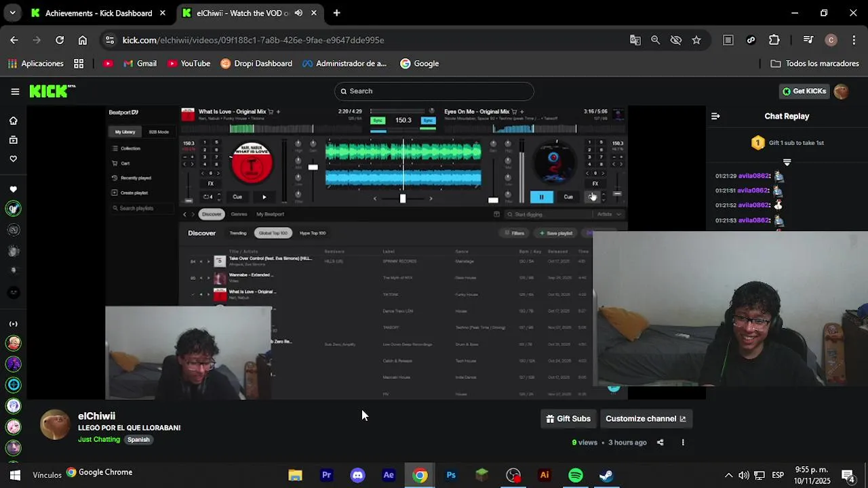
Task: Open the Chrome home page
Action: coord(83,40)
